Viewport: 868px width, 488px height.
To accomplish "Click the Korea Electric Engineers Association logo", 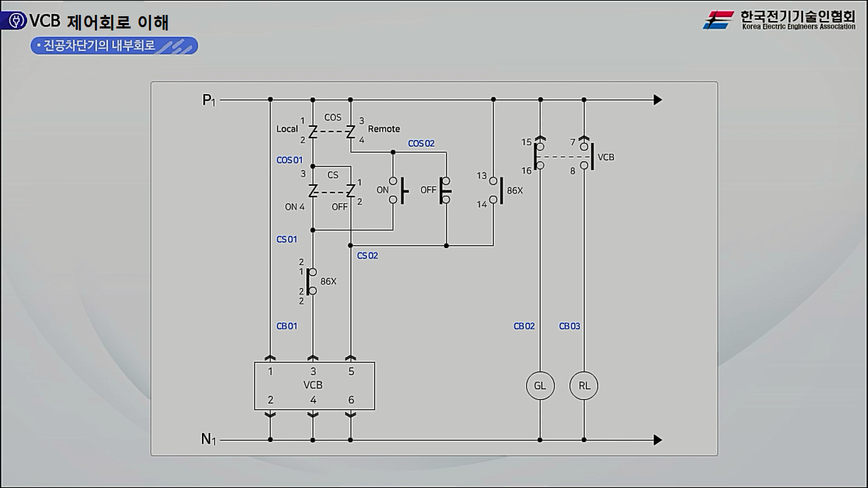I will [x=779, y=20].
